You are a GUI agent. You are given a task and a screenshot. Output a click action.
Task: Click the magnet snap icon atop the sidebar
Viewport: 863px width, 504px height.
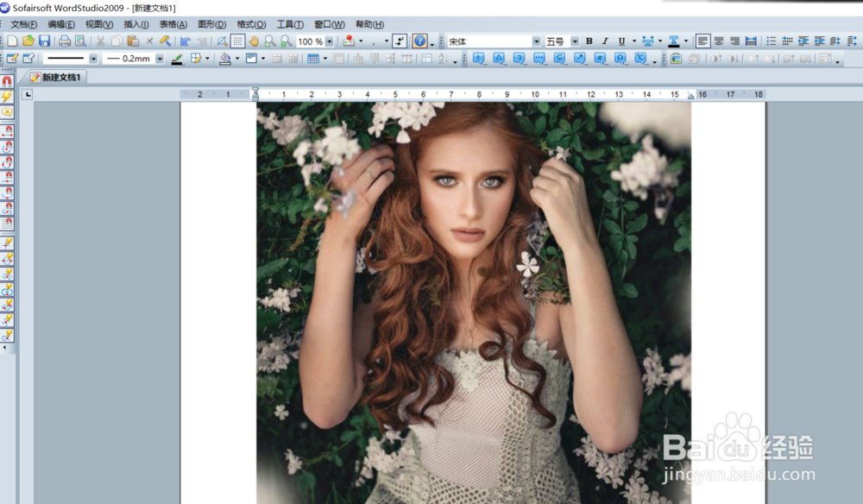[x=7, y=81]
